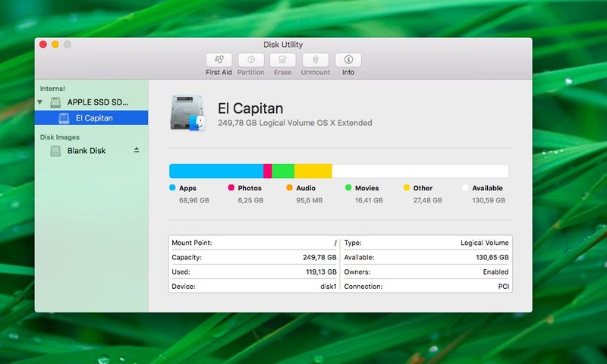Click the Device value disk1
607x364 pixels.
pyautogui.click(x=329, y=287)
